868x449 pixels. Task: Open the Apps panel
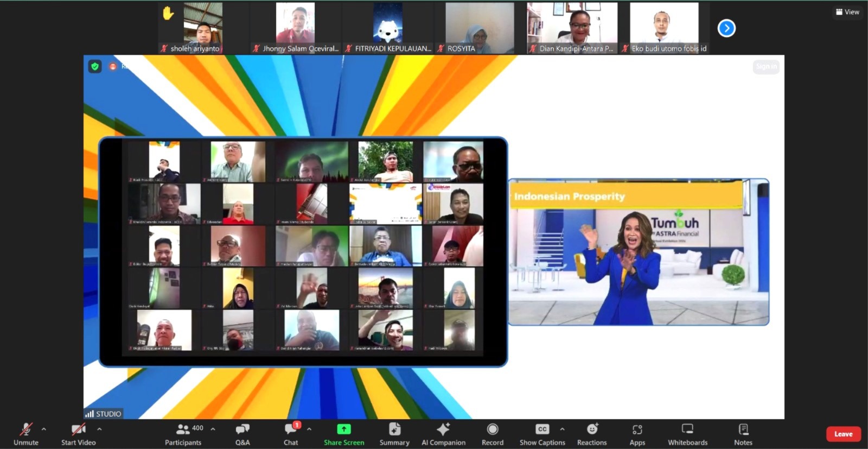click(x=637, y=434)
